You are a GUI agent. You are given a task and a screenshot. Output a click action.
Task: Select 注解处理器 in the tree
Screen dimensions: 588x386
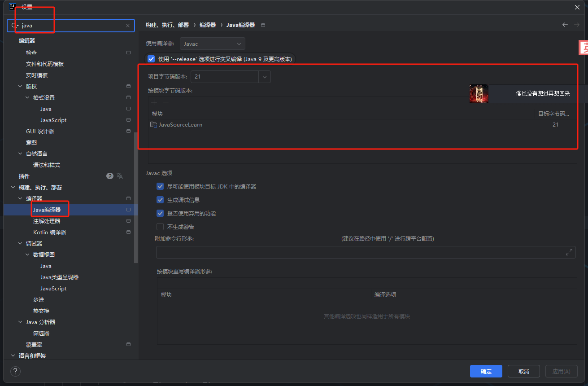[x=47, y=221]
